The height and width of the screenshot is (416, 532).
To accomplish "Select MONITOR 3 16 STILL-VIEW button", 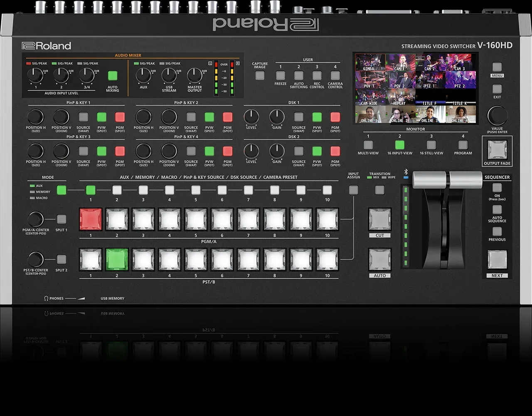I will pyautogui.click(x=431, y=145).
